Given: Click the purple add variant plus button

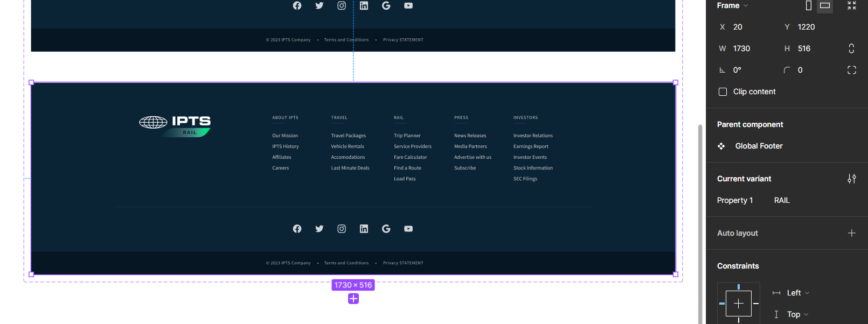Looking at the screenshot, I should click(353, 299).
